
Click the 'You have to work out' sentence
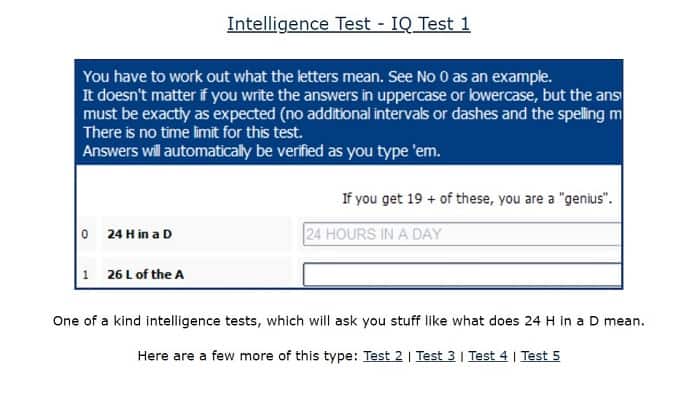point(233,77)
